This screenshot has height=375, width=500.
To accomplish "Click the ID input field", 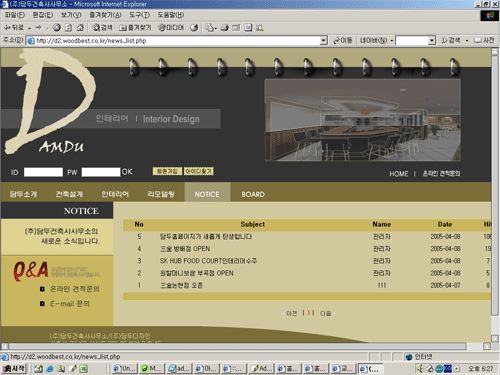I will pos(43,172).
